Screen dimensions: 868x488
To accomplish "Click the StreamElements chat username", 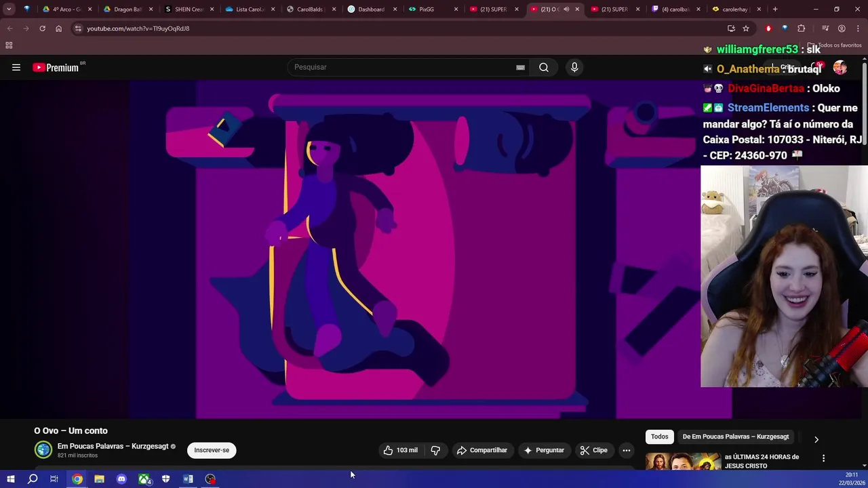I will click(x=768, y=108).
